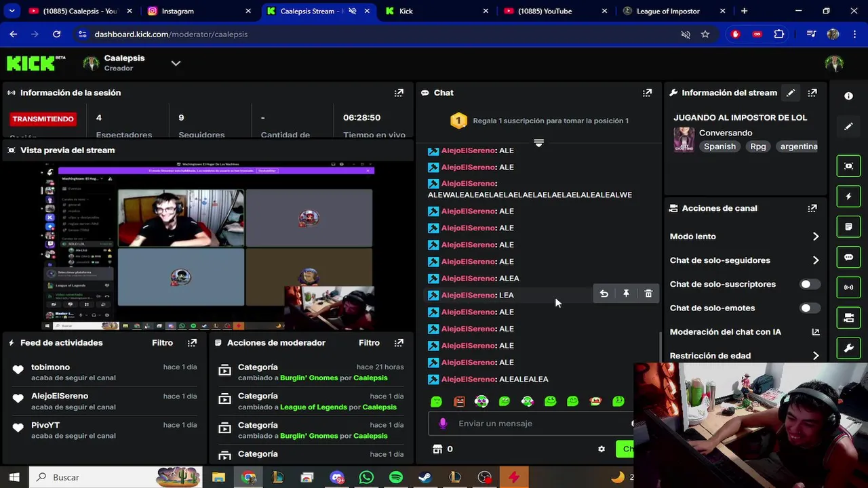Screen dimensions: 868x488
Task: Switch to the Kick browser tab
Action: click(x=437, y=11)
